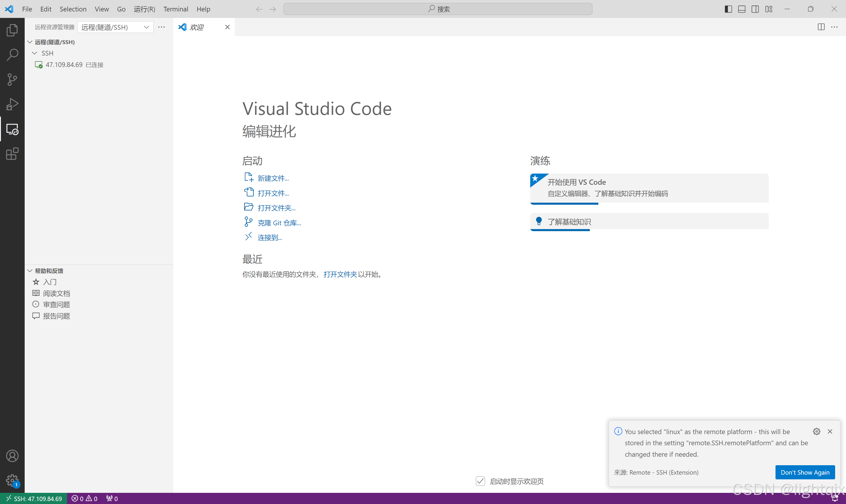This screenshot has height=504, width=846.
Task: Collapse the SSH tree node
Action: pyautogui.click(x=34, y=53)
